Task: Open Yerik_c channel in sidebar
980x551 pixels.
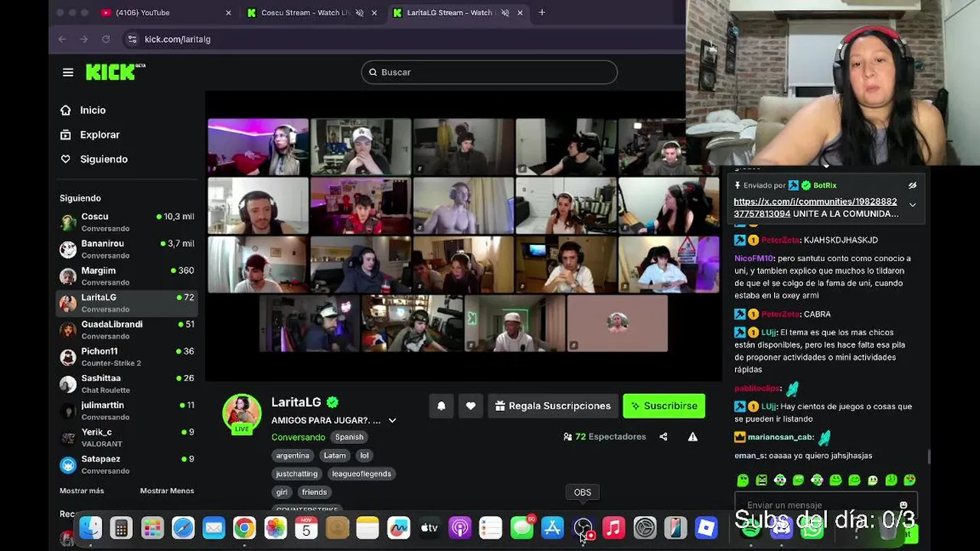Action: 127,437
